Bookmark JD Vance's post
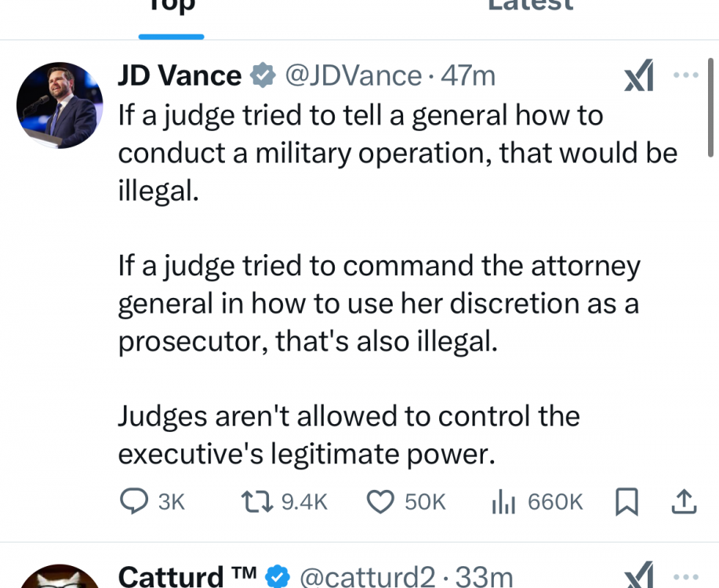The height and width of the screenshot is (588, 719). tap(626, 502)
